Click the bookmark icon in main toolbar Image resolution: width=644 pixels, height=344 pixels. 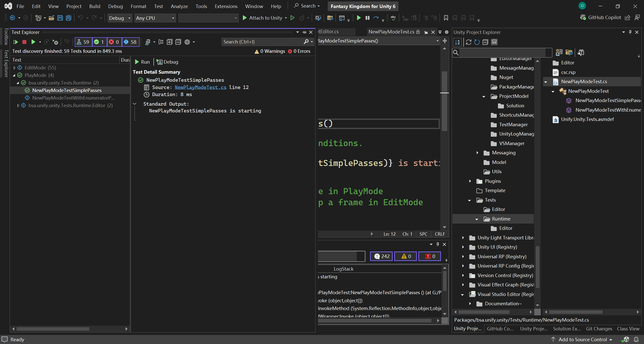click(446, 18)
